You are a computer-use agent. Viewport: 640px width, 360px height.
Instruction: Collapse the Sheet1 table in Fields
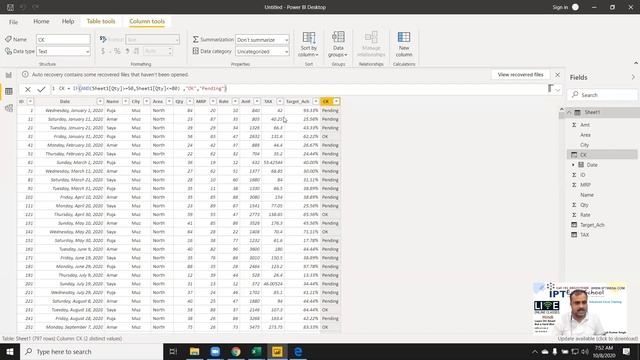pyautogui.click(x=569, y=112)
